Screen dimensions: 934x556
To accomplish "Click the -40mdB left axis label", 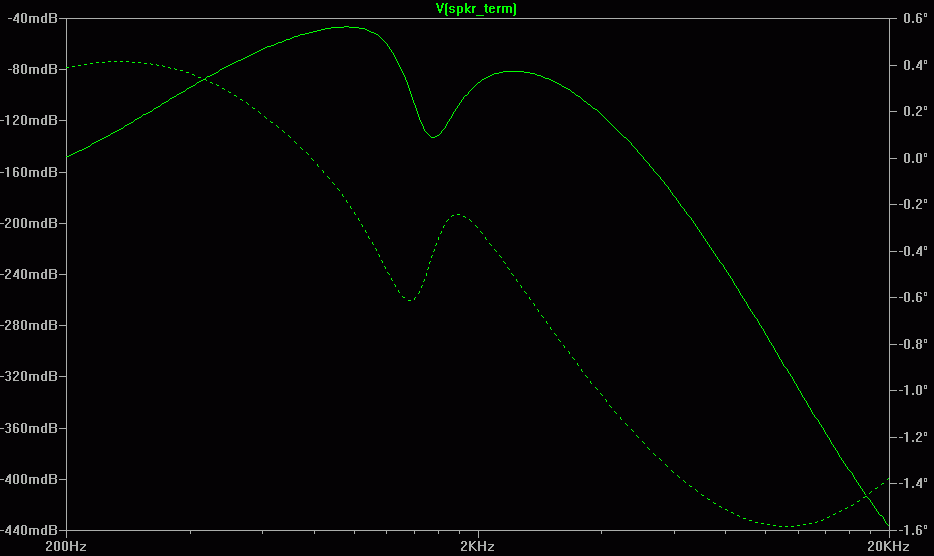I will pyautogui.click(x=32, y=18).
